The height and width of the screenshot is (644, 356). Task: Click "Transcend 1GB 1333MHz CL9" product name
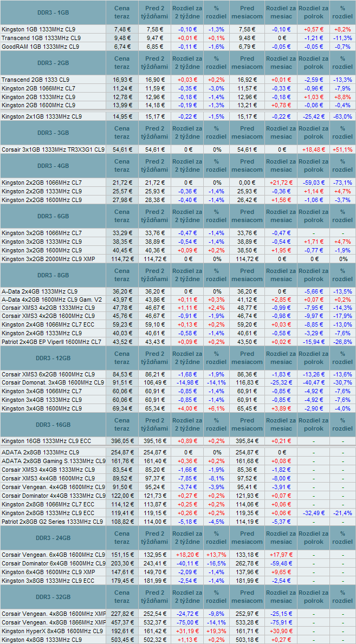(41, 38)
